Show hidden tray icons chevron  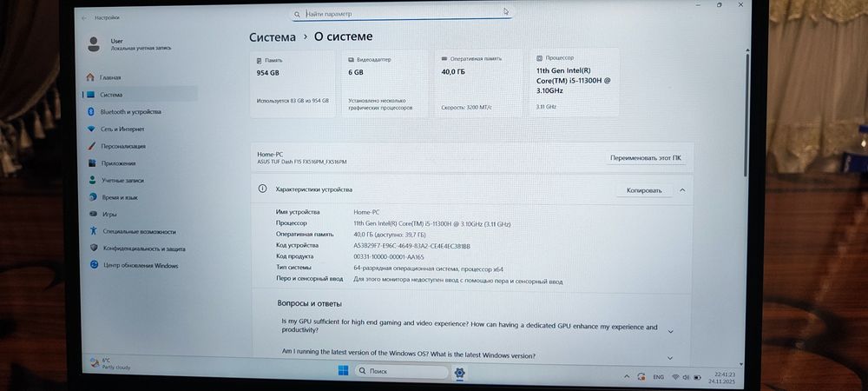[x=627, y=377]
